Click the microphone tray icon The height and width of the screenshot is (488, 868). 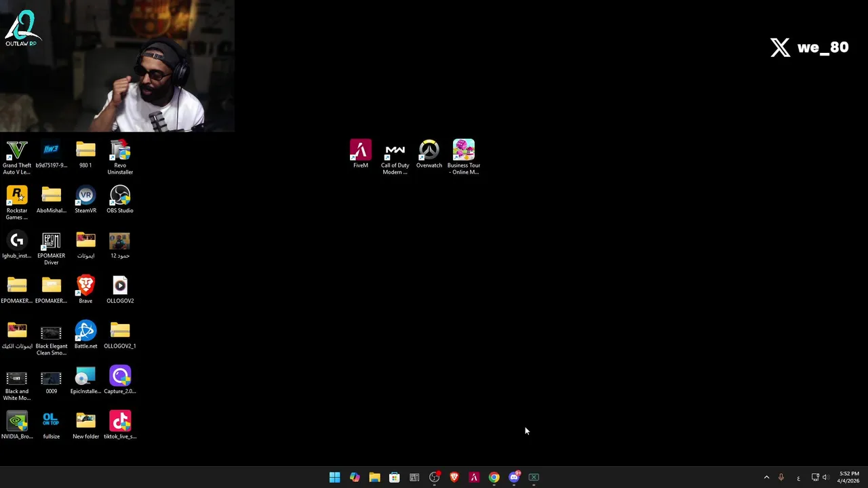781,477
